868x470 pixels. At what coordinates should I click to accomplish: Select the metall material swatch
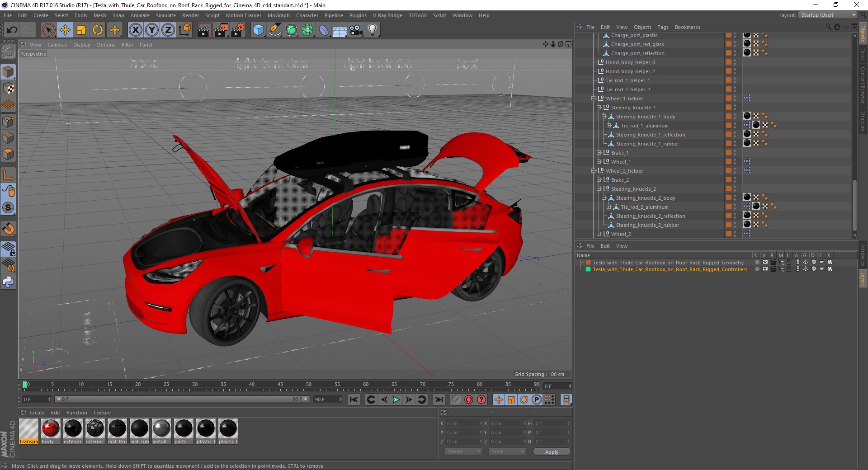pyautogui.click(x=161, y=432)
